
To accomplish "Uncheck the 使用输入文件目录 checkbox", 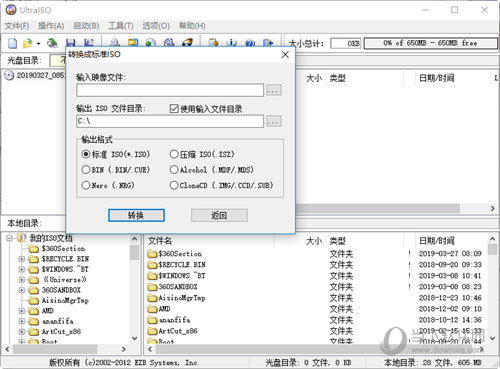I will 174,108.
